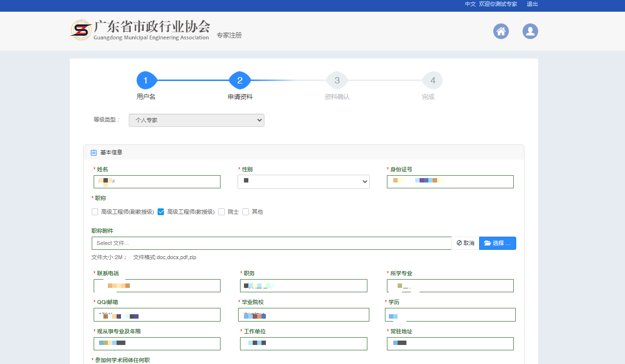This screenshot has width=625, height=364.
Task: Focus the 姓名 name input field
Action: [157, 182]
